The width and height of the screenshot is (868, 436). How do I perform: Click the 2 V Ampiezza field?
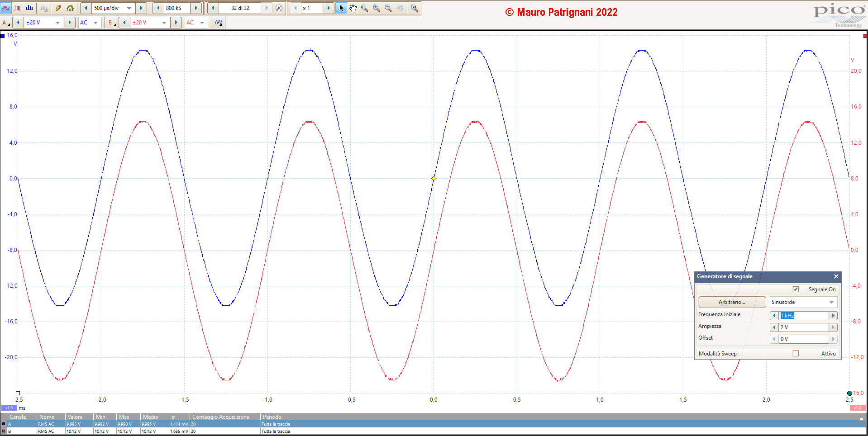pos(803,327)
